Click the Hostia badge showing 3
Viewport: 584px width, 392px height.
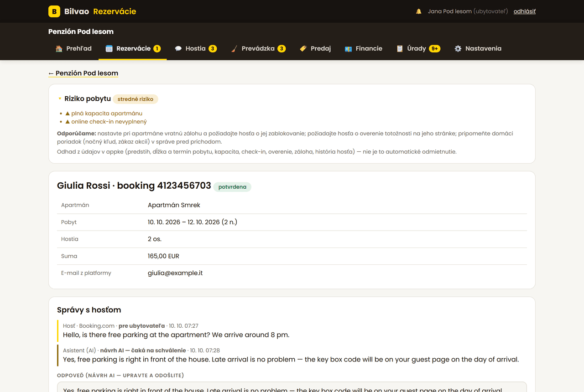(213, 48)
